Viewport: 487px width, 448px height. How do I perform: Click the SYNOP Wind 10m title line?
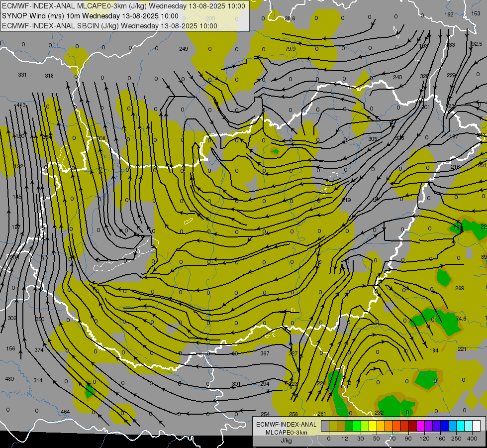coord(91,16)
